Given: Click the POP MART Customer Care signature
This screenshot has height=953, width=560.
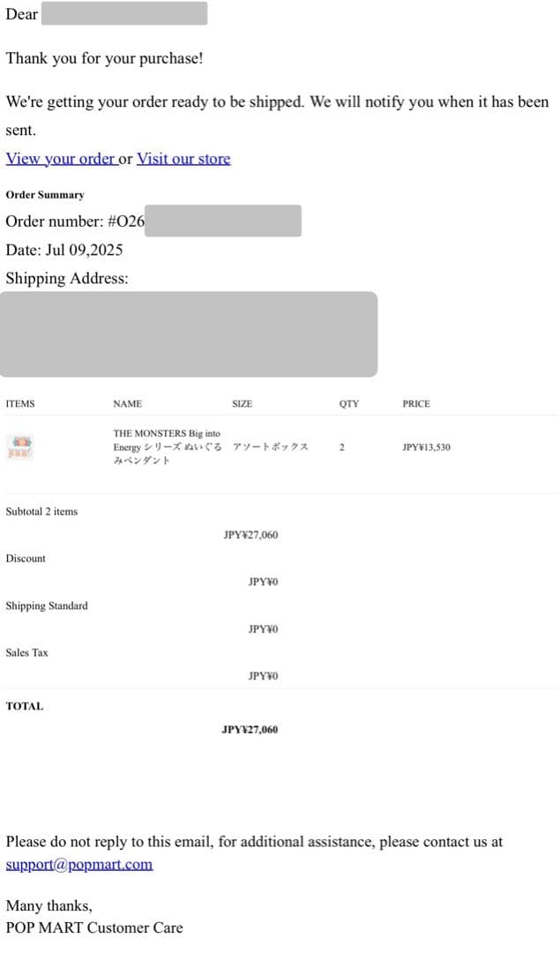Looking at the screenshot, I should point(94,927).
